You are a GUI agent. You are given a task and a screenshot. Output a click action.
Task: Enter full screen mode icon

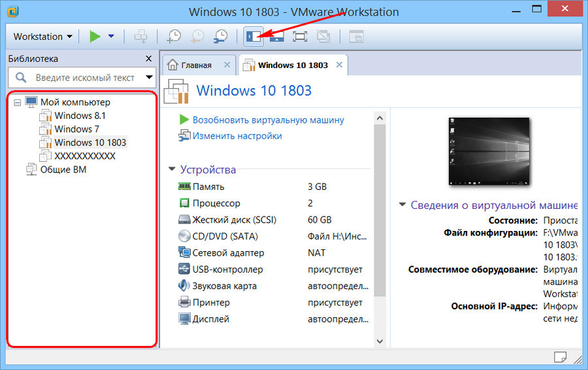[x=300, y=37]
